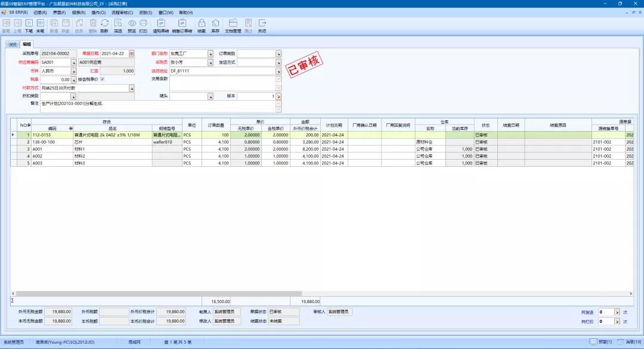Toggle the 按含税单价 checkbox
The image size is (644, 349).
(x=102, y=79)
